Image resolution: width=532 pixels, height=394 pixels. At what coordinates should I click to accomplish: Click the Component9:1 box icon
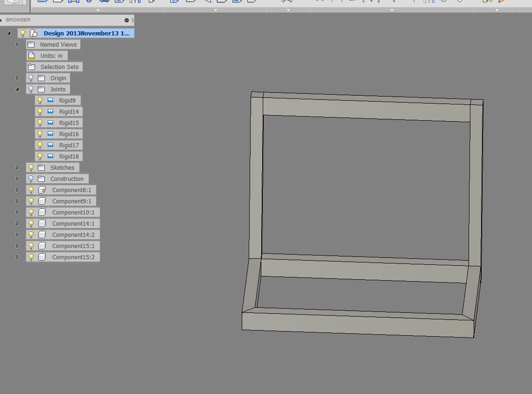point(42,201)
